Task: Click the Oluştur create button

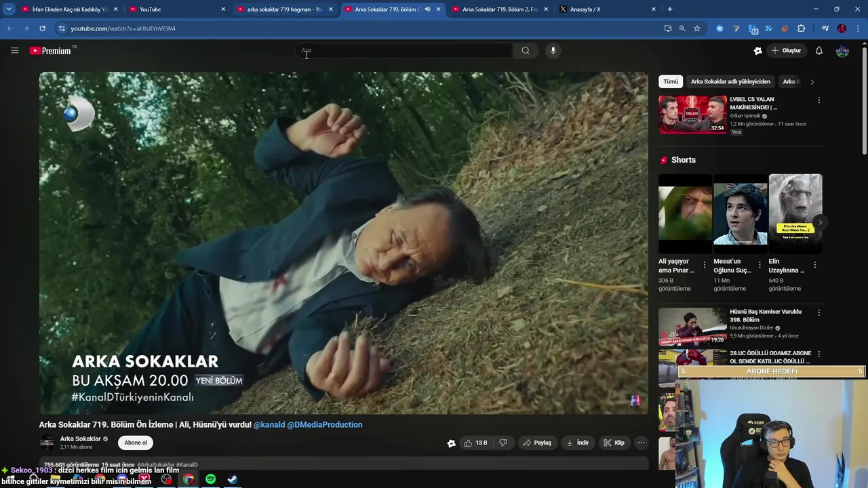Action: point(787,50)
